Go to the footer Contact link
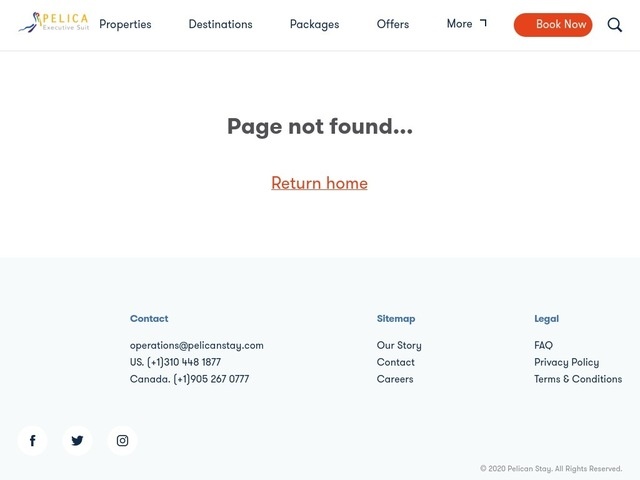The width and height of the screenshot is (640, 480). click(396, 362)
